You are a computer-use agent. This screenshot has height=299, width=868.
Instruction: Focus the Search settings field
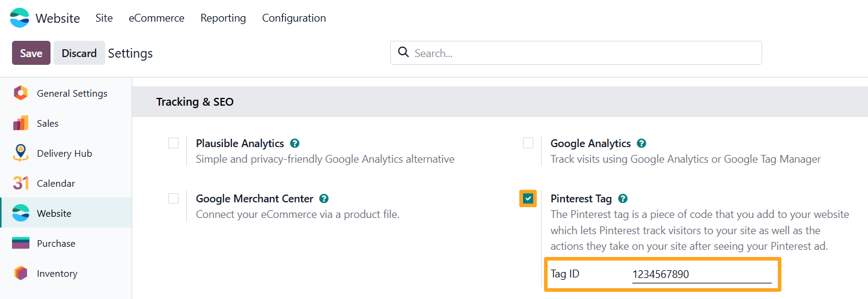point(576,53)
